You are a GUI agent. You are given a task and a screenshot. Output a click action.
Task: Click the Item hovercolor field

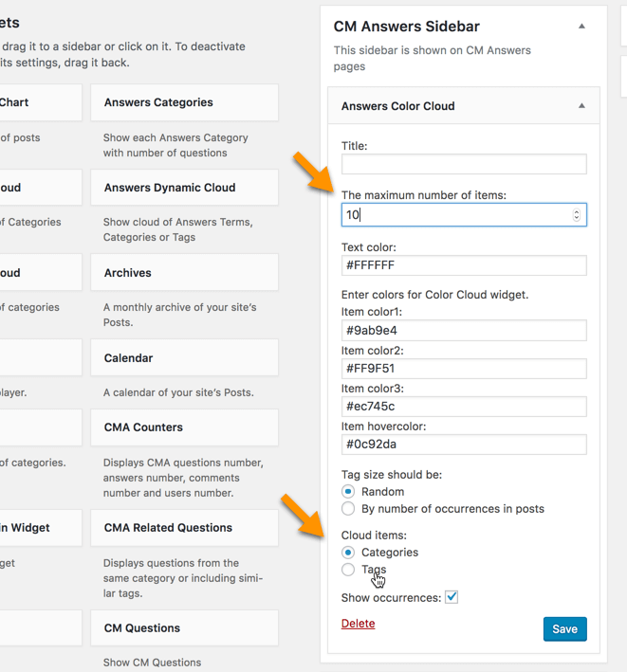(x=464, y=445)
